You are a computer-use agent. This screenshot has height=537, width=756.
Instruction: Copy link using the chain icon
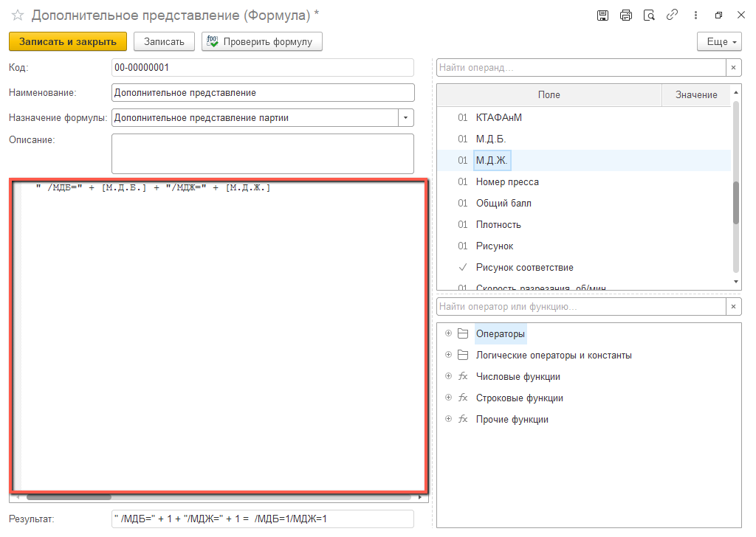[x=672, y=15]
